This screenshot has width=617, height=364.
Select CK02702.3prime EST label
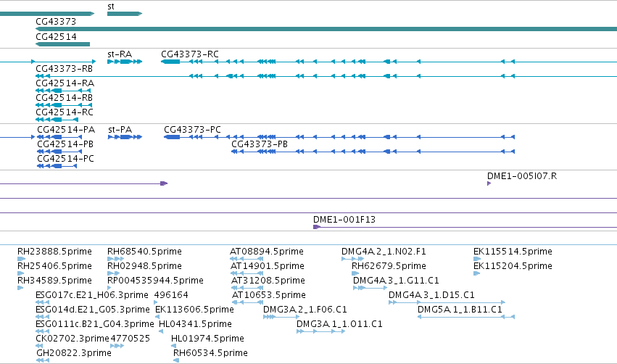click(73, 339)
